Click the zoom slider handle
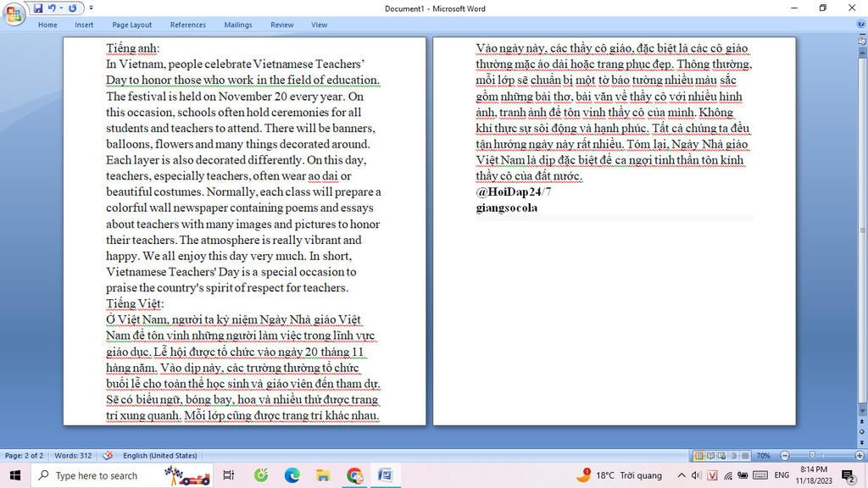 point(811,455)
